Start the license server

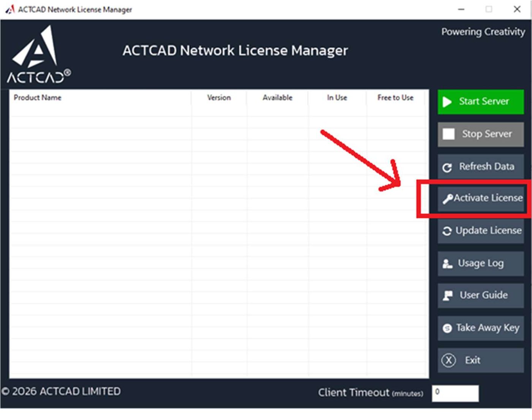pos(481,102)
